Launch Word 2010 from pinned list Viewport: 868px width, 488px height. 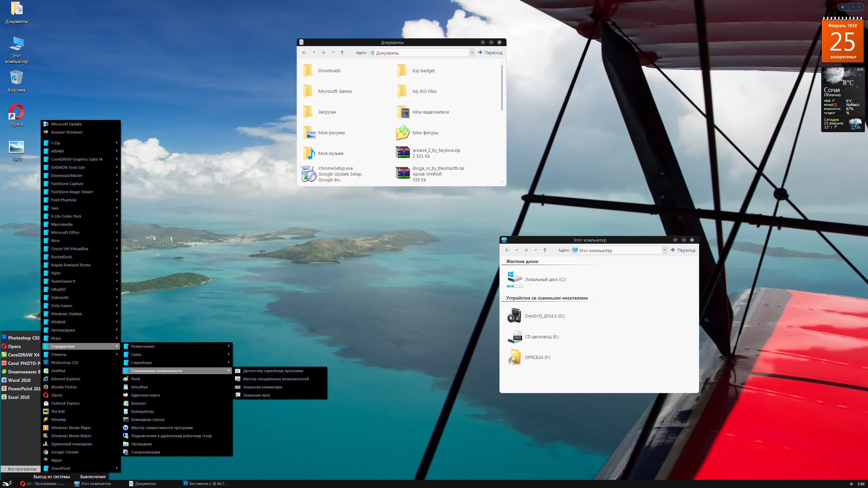pyautogui.click(x=21, y=380)
